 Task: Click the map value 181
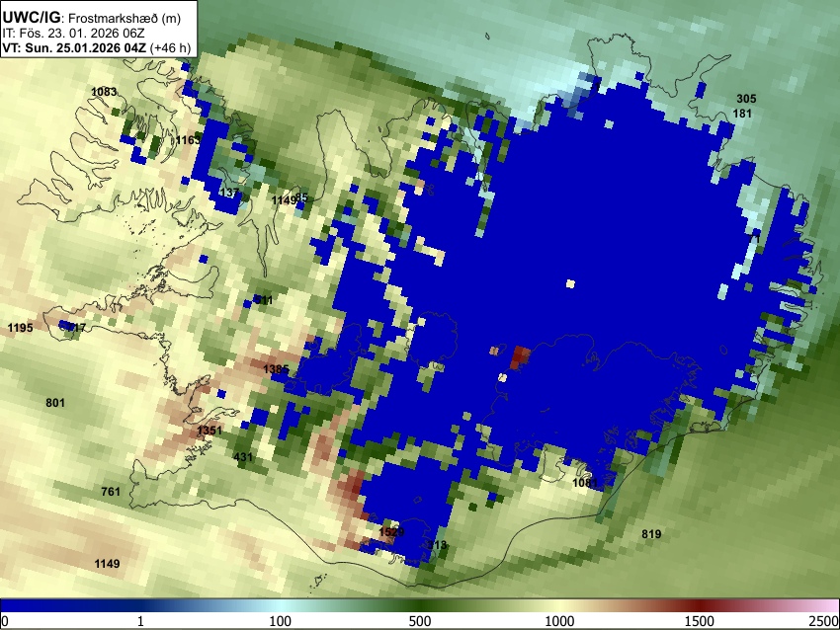click(x=742, y=114)
